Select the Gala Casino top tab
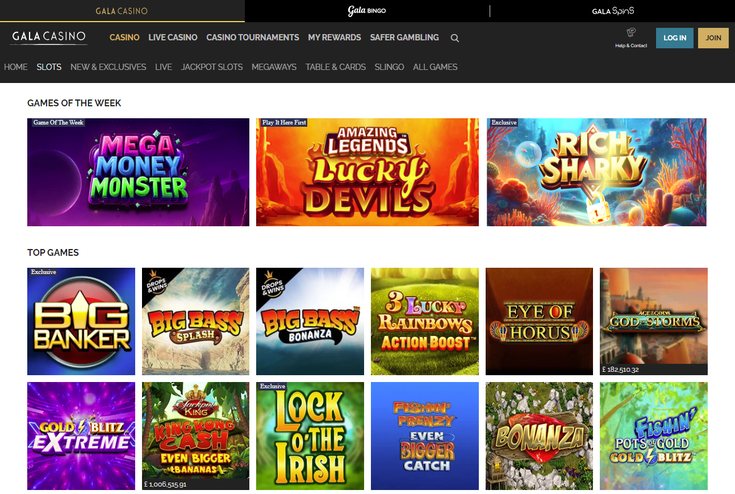735x494 pixels. point(122,11)
